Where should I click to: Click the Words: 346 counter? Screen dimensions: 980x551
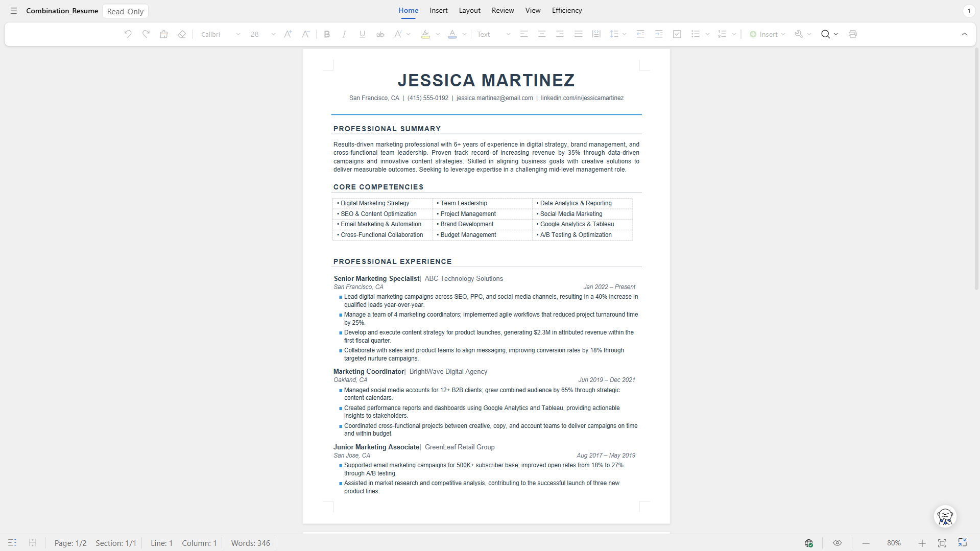coord(250,543)
